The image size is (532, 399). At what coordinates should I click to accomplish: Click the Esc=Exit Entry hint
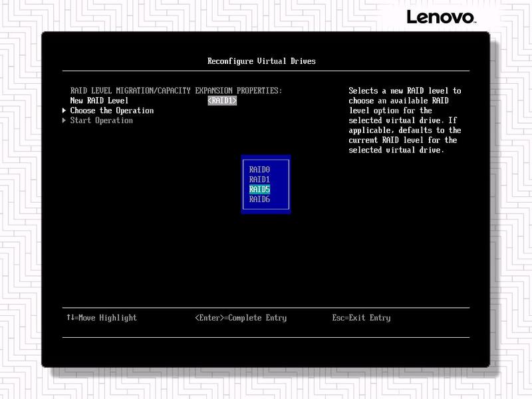[361, 318]
